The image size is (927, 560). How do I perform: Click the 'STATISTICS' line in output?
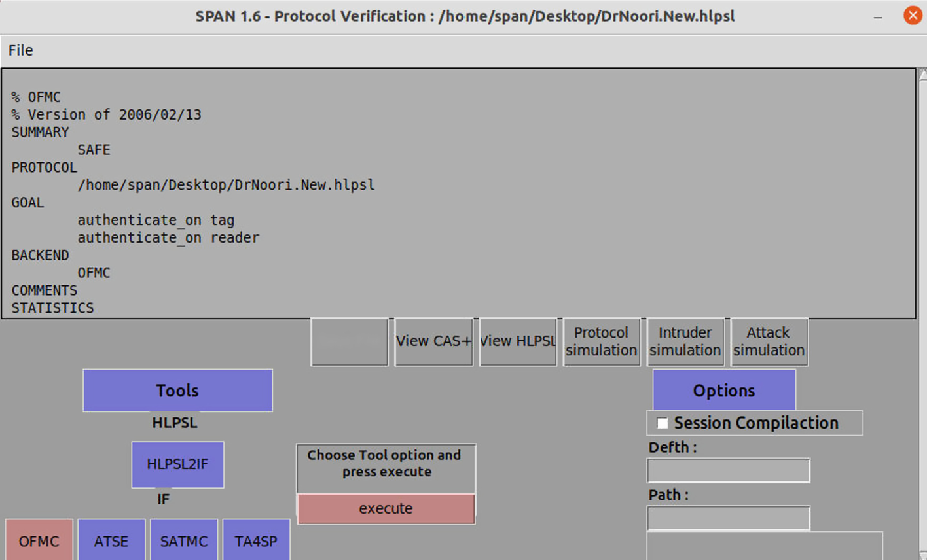coord(52,308)
